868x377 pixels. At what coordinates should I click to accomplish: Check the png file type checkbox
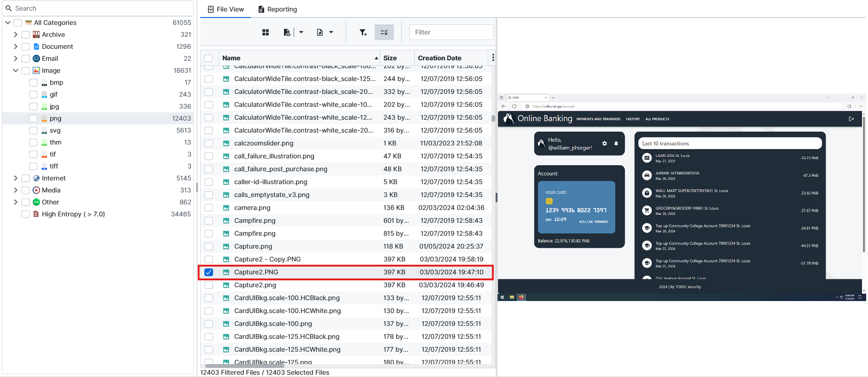click(33, 118)
